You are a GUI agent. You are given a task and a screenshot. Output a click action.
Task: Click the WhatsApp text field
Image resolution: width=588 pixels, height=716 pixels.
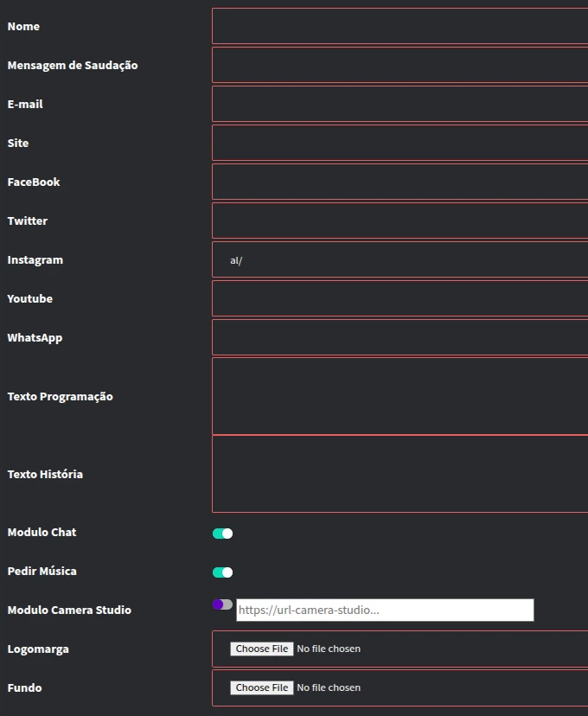pyautogui.click(x=399, y=337)
